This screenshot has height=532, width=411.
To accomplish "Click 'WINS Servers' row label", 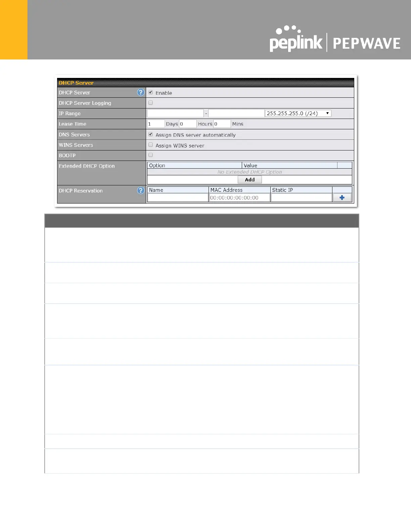I will 76,145.
